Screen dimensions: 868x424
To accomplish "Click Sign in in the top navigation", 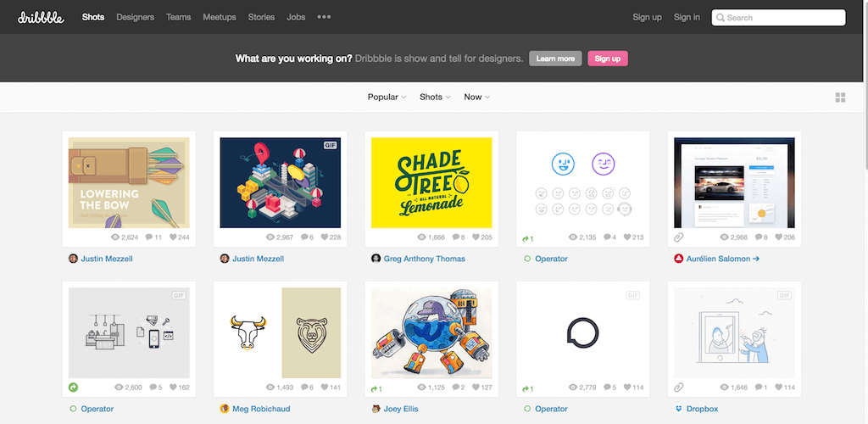I will tap(687, 17).
